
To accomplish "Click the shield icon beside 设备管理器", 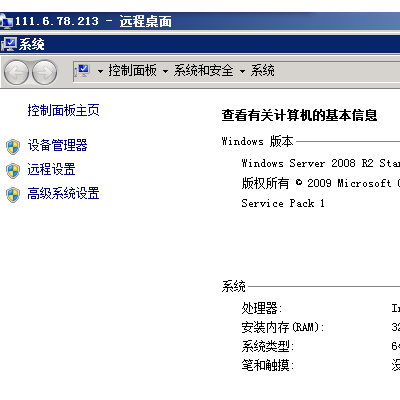I will (13, 147).
